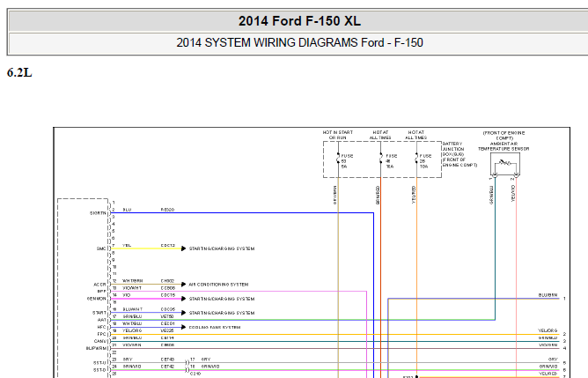The width and height of the screenshot is (588, 378).
Task: Click the START pin label
Action: tap(99, 313)
